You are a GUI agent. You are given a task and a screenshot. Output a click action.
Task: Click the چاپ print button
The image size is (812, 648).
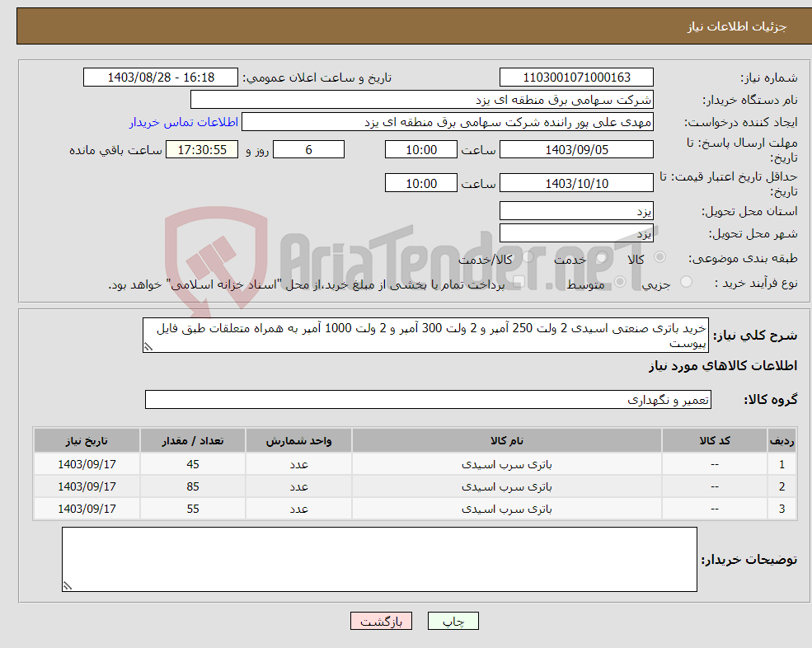(x=453, y=621)
